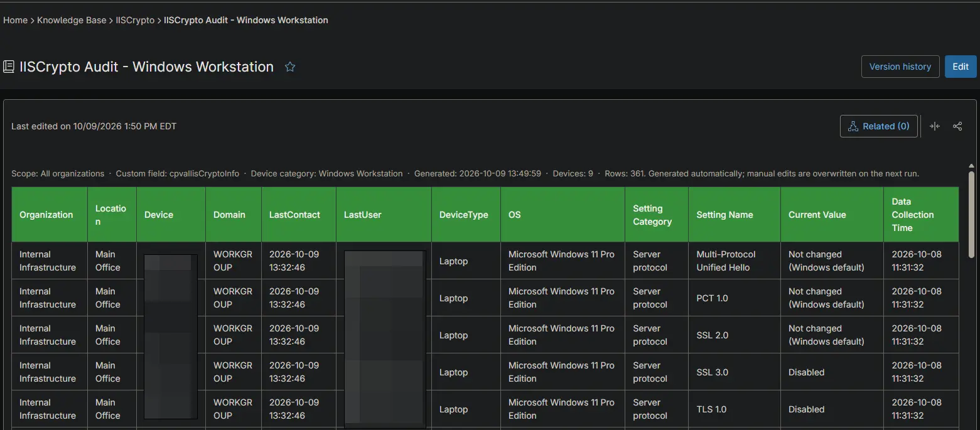Click the Edit button
This screenshot has height=430, width=980.
(x=961, y=67)
